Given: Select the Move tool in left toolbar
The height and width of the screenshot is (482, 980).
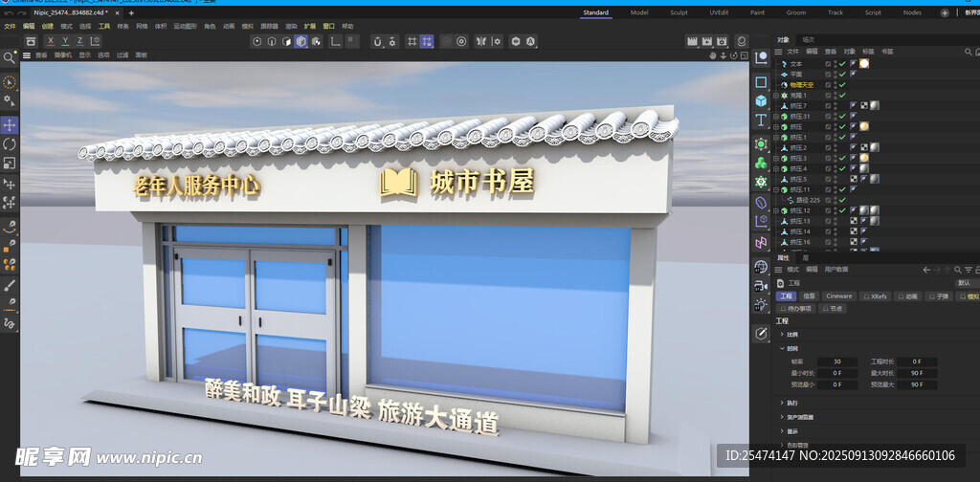Looking at the screenshot, I should pos(10,124).
